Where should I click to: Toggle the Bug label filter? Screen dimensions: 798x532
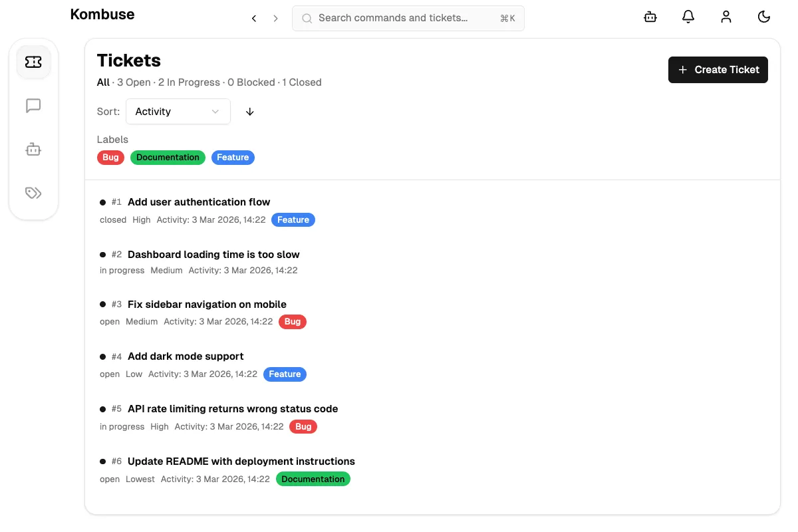(110, 158)
